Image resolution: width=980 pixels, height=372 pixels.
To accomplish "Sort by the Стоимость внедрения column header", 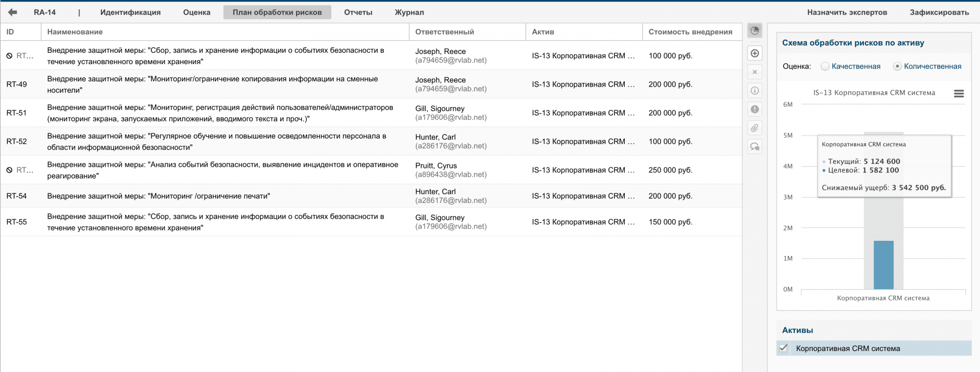I will click(692, 32).
